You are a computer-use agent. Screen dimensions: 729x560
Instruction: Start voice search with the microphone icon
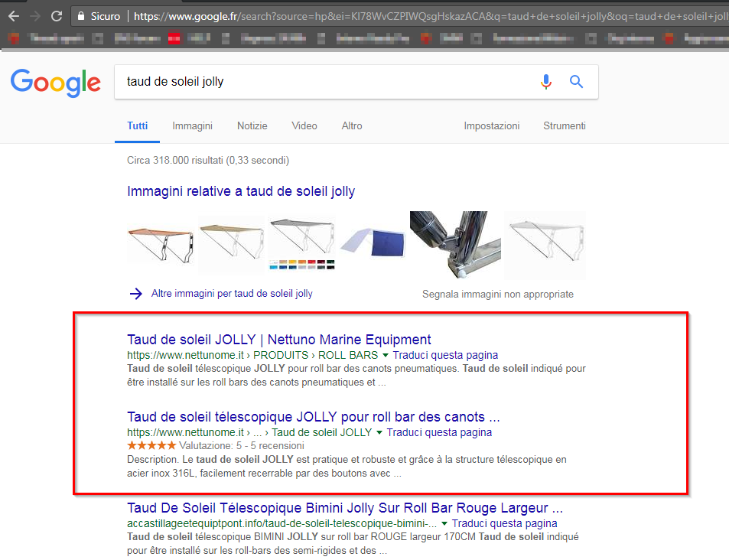(x=546, y=82)
